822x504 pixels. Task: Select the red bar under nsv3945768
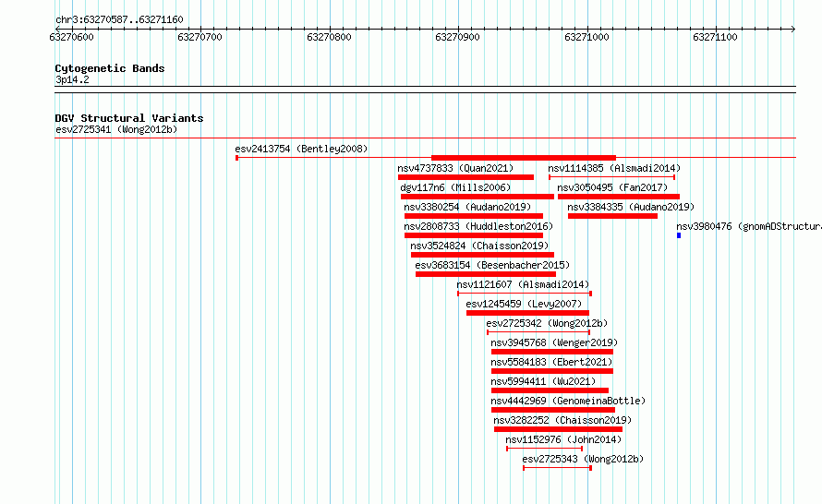[x=552, y=352]
